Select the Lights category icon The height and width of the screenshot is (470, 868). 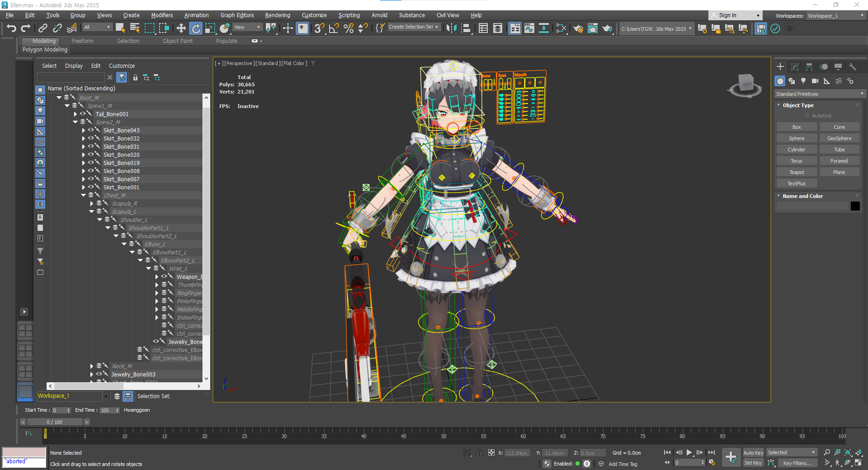803,81
